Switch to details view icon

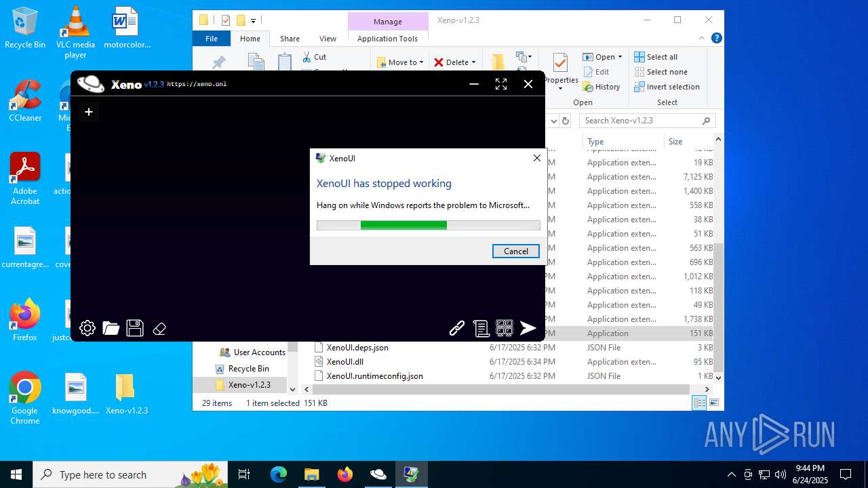699,403
